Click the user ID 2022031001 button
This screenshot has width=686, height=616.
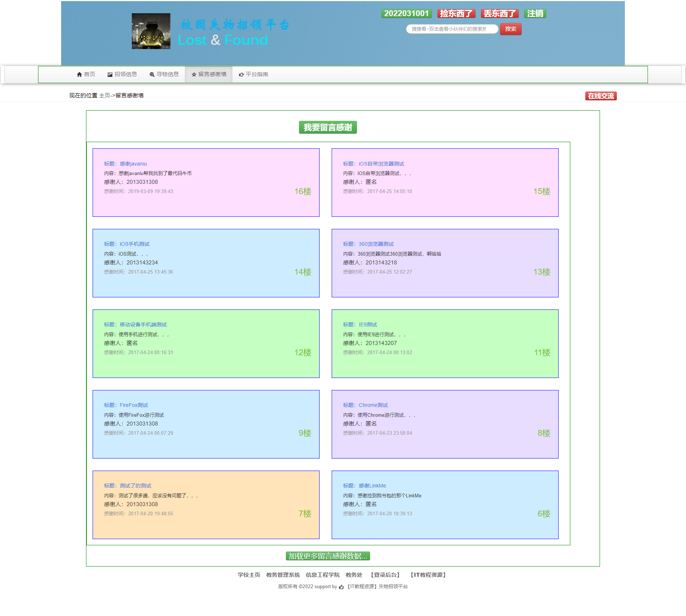coord(406,14)
